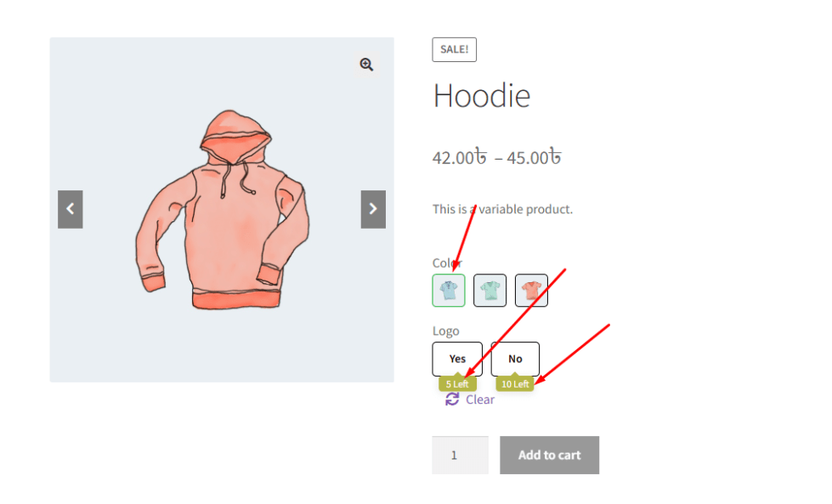Choose the green shirt color swatch
The width and height of the screenshot is (832, 504).
(490, 290)
